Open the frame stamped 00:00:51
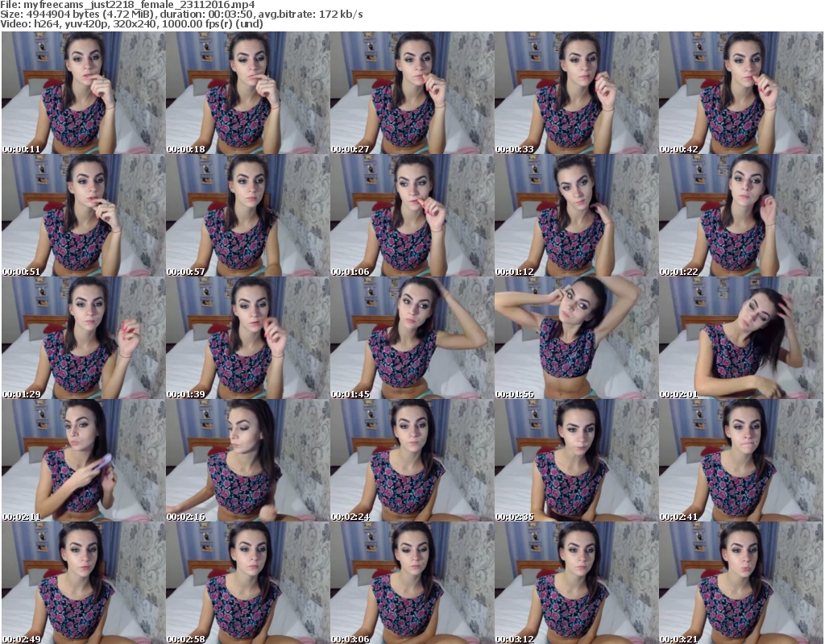The height and width of the screenshot is (644, 825). (83, 215)
